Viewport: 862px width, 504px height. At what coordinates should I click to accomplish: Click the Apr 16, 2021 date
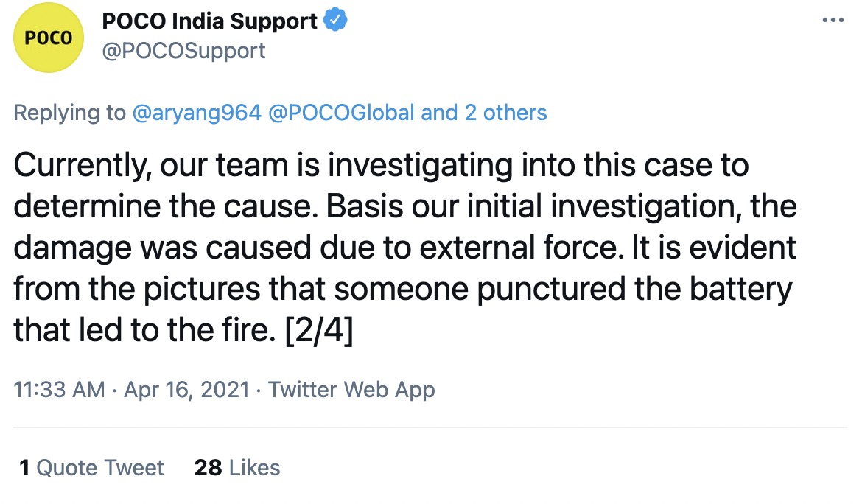pos(187,390)
